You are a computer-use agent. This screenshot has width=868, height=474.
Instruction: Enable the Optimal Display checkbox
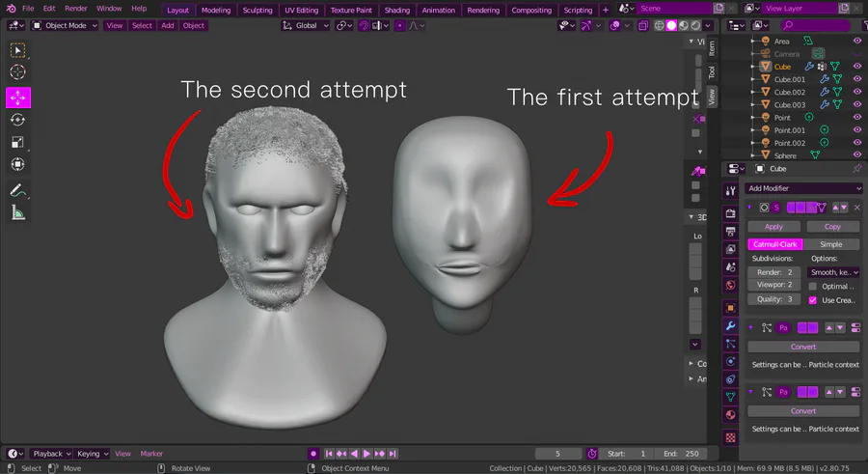point(812,286)
